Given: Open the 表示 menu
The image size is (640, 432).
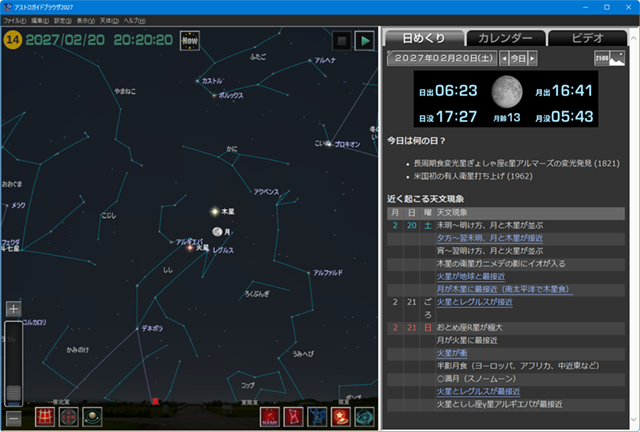Looking at the screenshot, I should point(86,20).
